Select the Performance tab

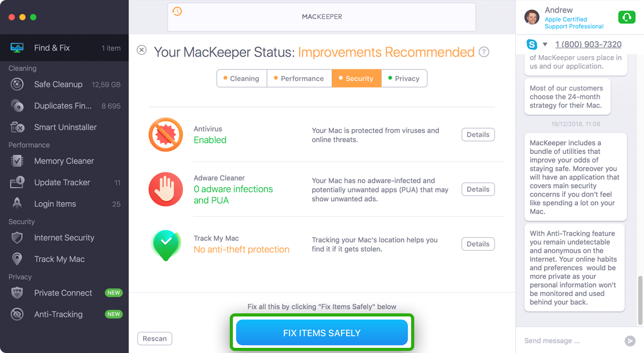pyautogui.click(x=299, y=78)
